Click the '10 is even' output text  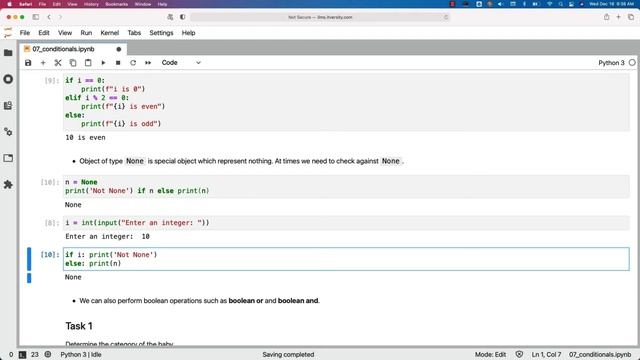click(85, 138)
